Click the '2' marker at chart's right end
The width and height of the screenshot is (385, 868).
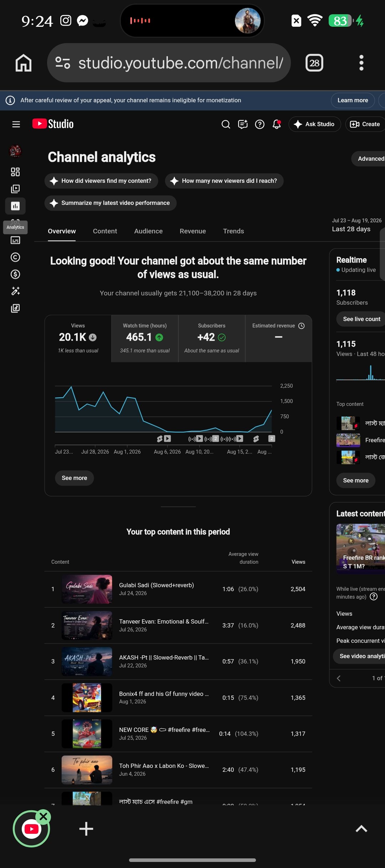tap(272, 439)
